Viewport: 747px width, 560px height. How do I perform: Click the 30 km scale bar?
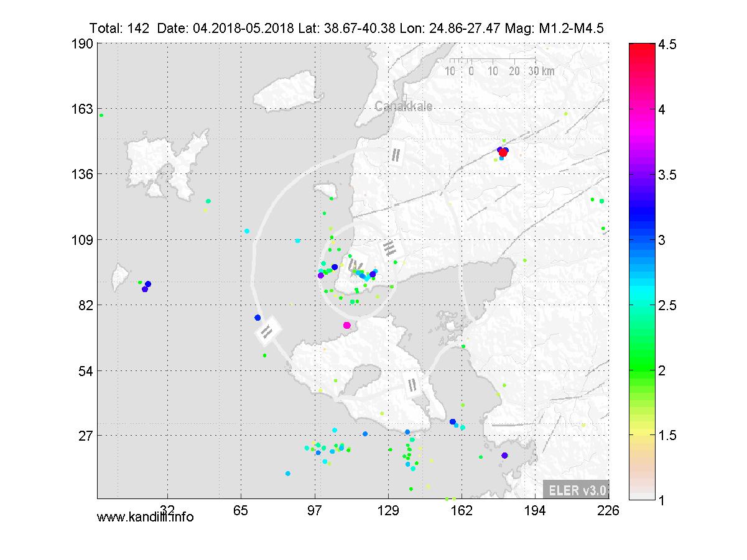tap(501, 67)
